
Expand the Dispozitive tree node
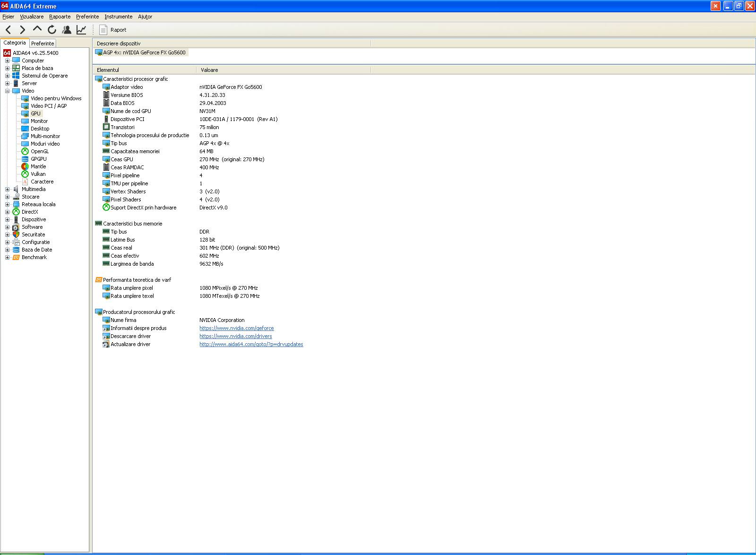point(7,219)
